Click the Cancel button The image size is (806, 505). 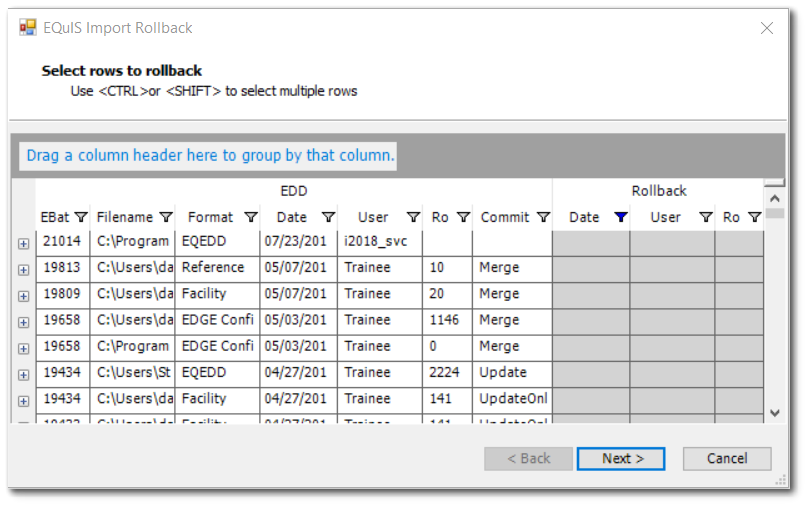[x=727, y=458]
